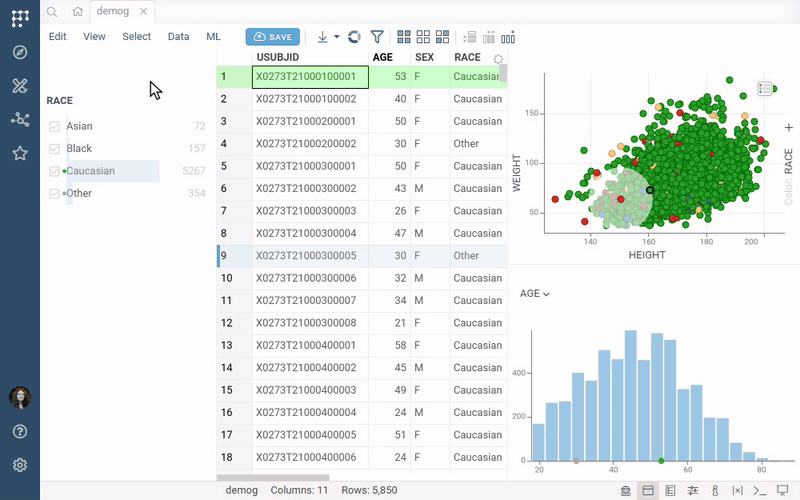The height and width of the screenshot is (500, 800).
Task: Open the AGE column selector dropdown
Action: (x=534, y=293)
